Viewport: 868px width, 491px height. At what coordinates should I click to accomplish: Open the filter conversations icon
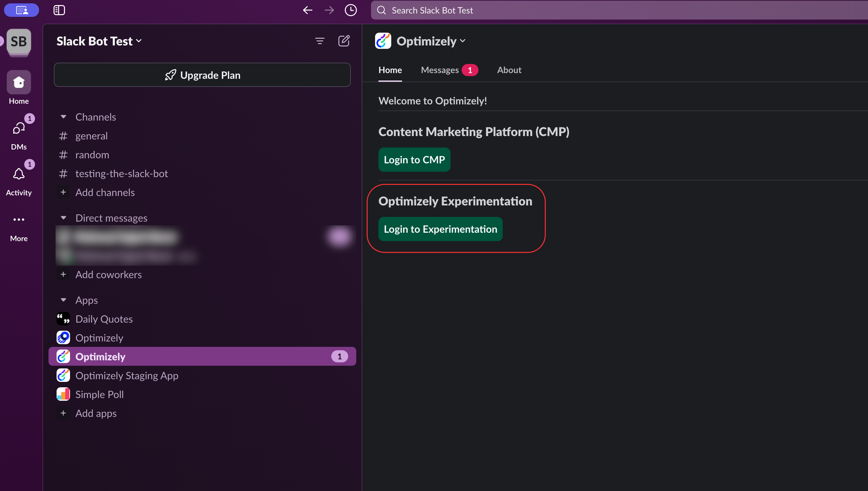coord(320,41)
